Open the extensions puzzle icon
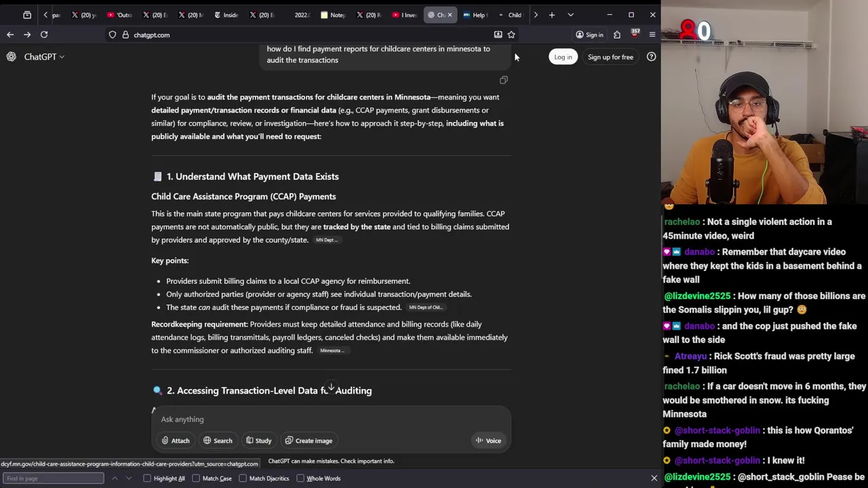The width and height of the screenshot is (868, 488). [617, 35]
